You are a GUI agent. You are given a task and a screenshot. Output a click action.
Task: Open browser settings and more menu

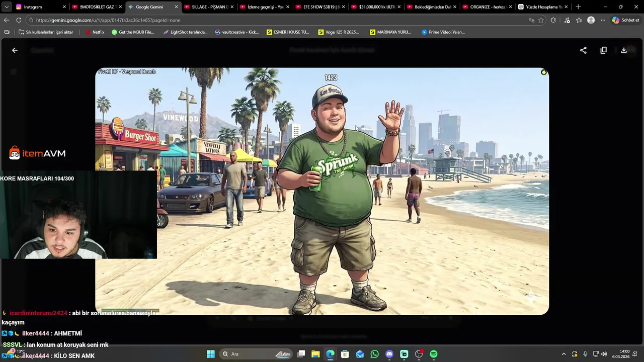[x=603, y=20]
